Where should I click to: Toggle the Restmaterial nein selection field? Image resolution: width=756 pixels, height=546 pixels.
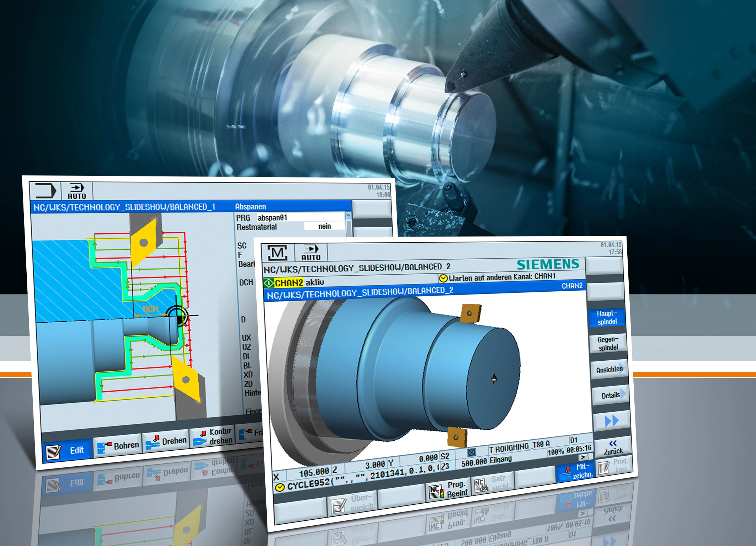point(324,226)
